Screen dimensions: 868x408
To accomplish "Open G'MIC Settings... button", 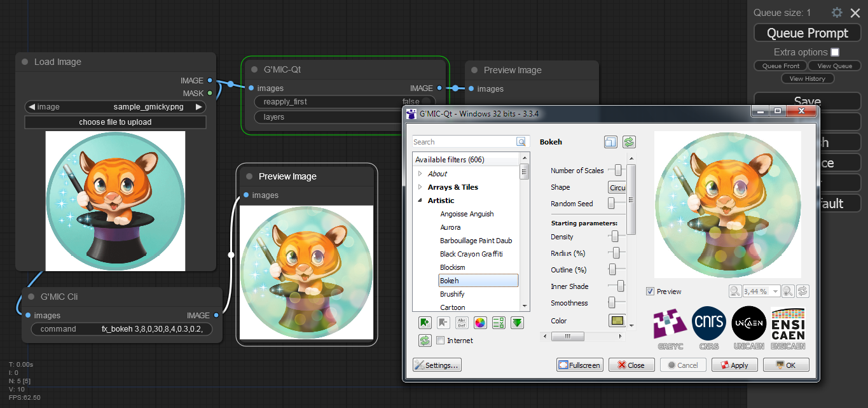I will click(x=437, y=365).
